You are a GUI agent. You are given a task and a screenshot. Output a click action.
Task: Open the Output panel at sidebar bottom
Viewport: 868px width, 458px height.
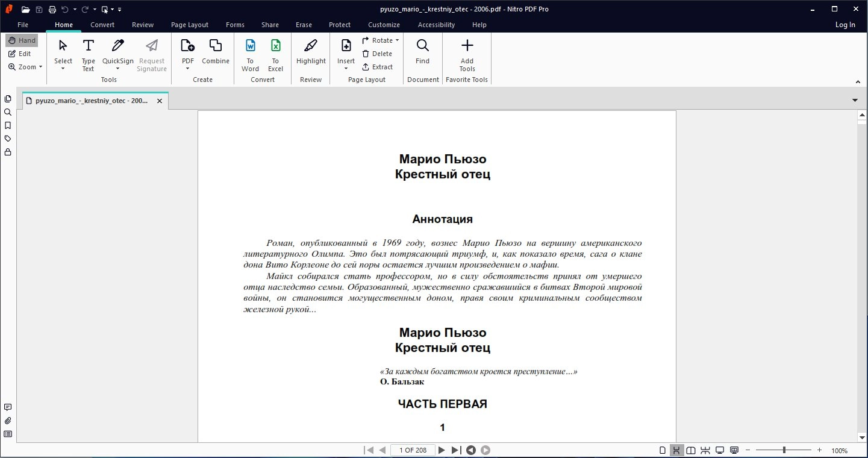(8, 434)
